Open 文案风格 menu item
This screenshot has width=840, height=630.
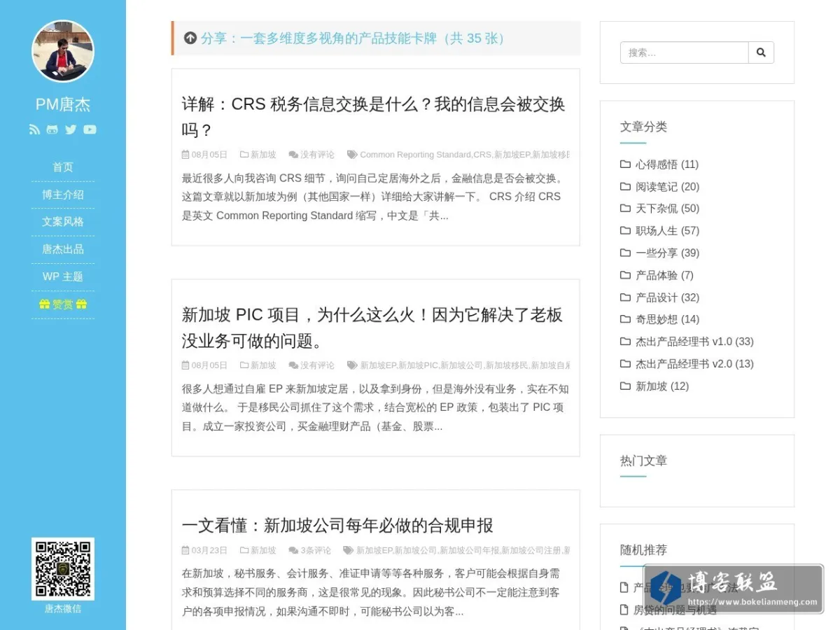[x=63, y=222]
